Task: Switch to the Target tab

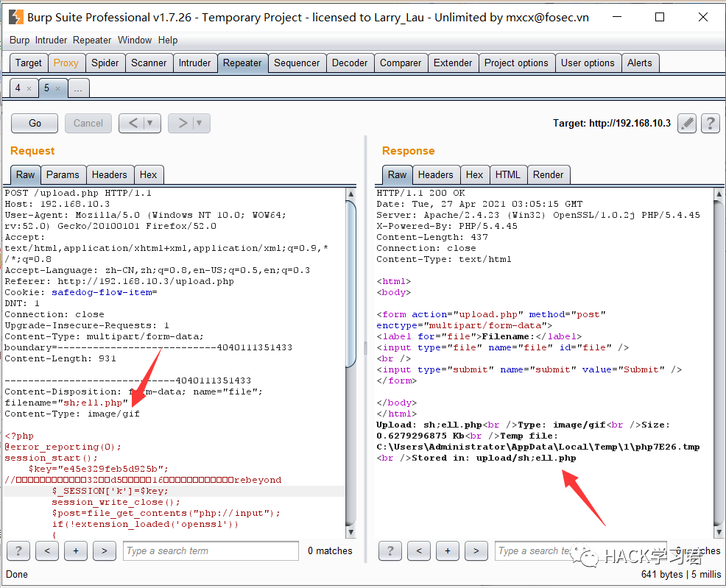Action: [x=29, y=63]
